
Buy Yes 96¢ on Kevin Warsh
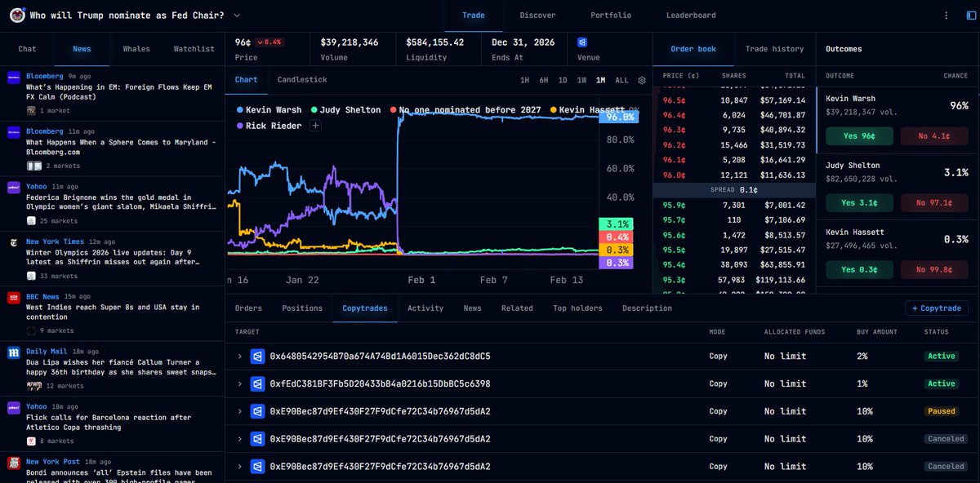(x=859, y=136)
